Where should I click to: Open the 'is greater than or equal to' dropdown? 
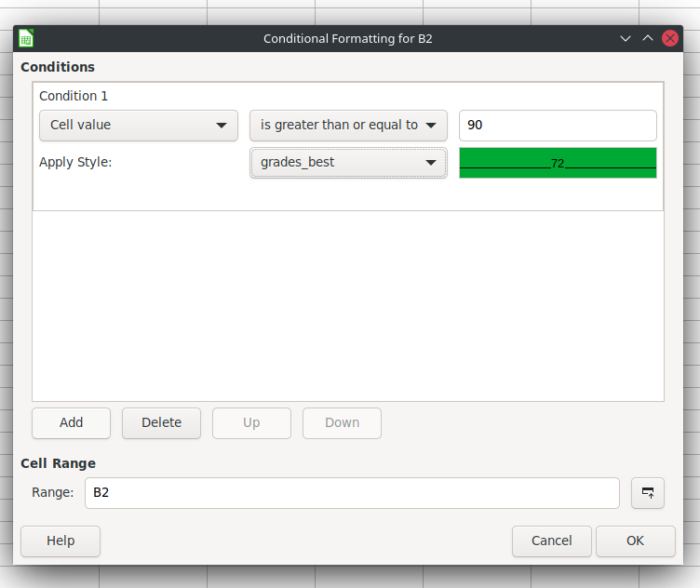tap(348, 126)
